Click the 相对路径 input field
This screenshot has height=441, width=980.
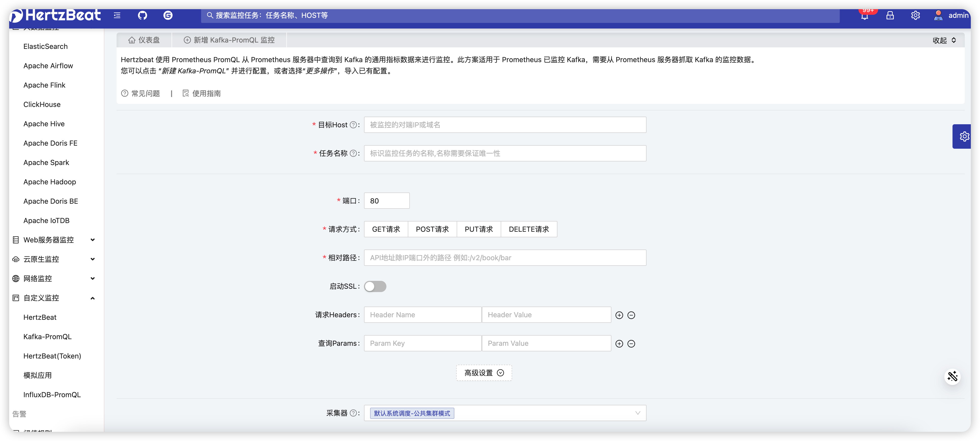pos(505,258)
